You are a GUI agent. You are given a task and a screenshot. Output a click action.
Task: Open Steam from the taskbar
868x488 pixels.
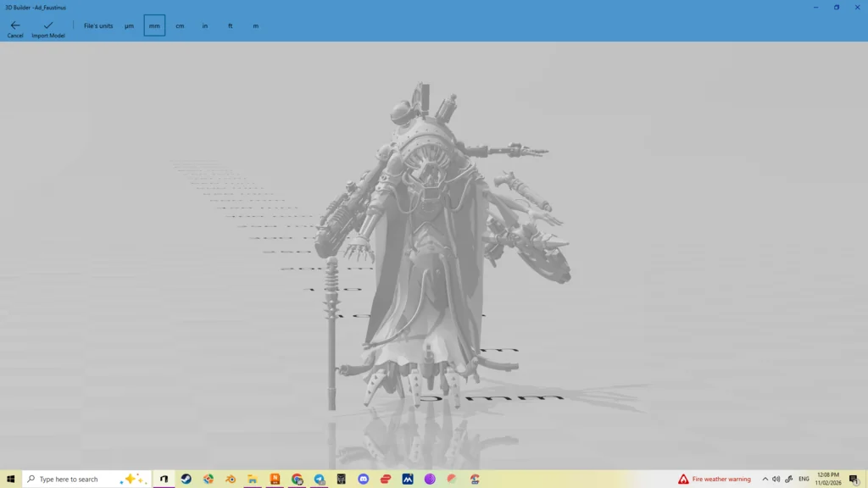186,479
